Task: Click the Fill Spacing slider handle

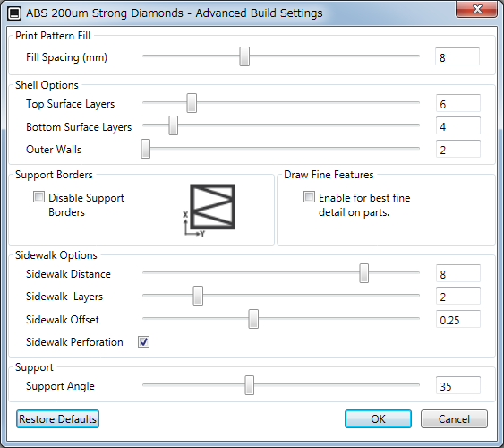Action: pyautogui.click(x=244, y=56)
